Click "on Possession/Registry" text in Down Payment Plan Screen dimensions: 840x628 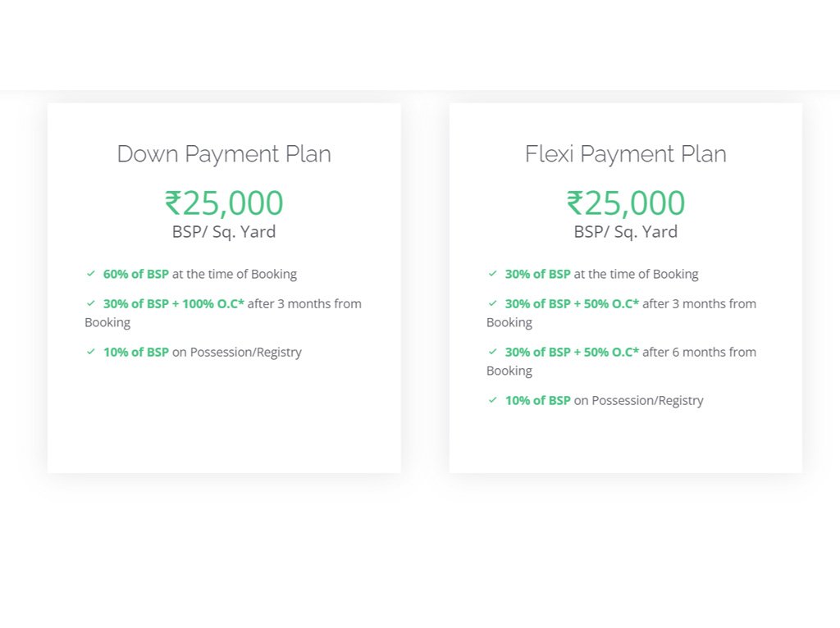pyautogui.click(x=237, y=352)
